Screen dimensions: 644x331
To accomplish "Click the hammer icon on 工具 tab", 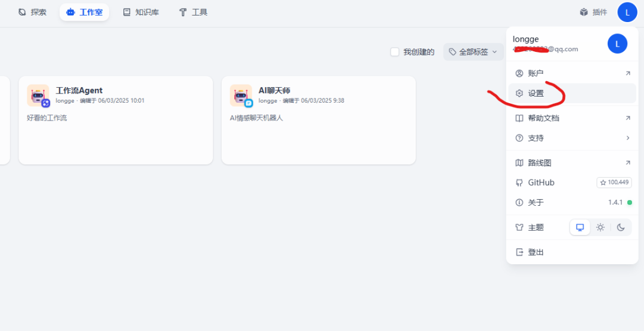I will [x=183, y=13].
